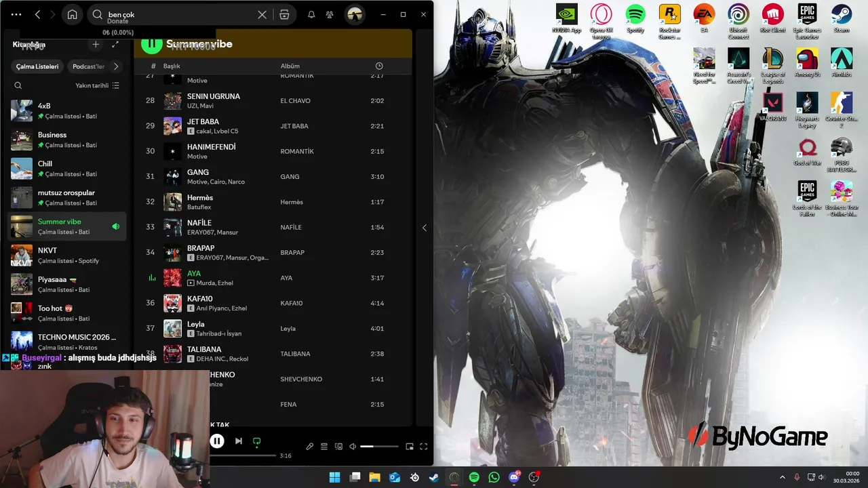Open the Spotify Home page
Screen dimensions: 868x488
72,14
